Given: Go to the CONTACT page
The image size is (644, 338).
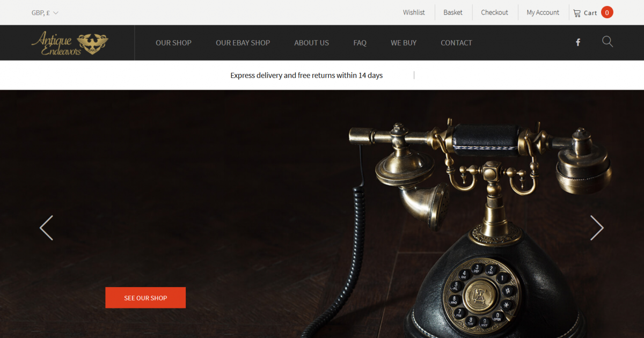Looking at the screenshot, I should 456,43.
